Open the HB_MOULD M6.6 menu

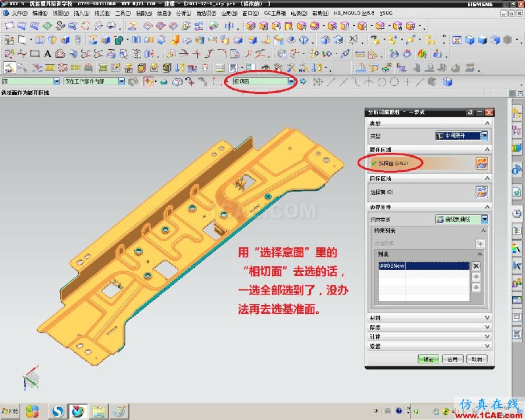[x=354, y=13]
